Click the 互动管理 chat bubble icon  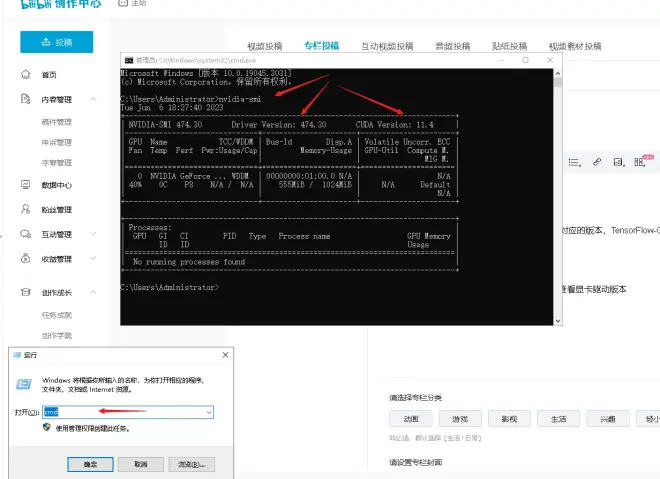coord(25,234)
